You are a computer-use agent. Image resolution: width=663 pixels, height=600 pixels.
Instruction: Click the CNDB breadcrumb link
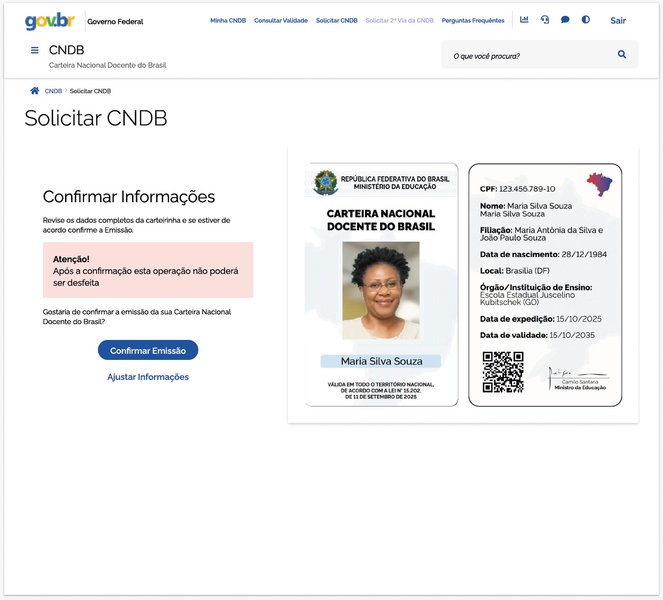53,91
